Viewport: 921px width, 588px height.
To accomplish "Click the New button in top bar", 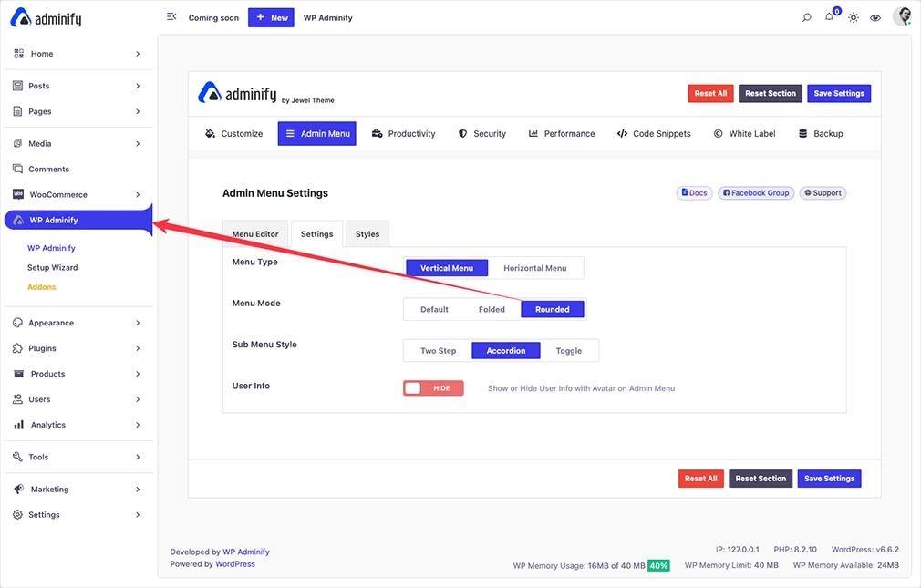I will [271, 17].
